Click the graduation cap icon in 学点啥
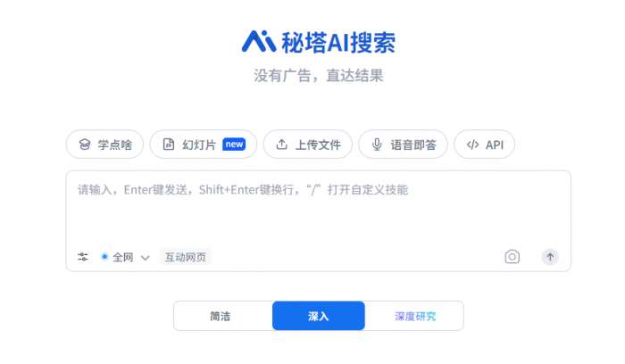This screenshot has height=364, width=625. (85, 145)
